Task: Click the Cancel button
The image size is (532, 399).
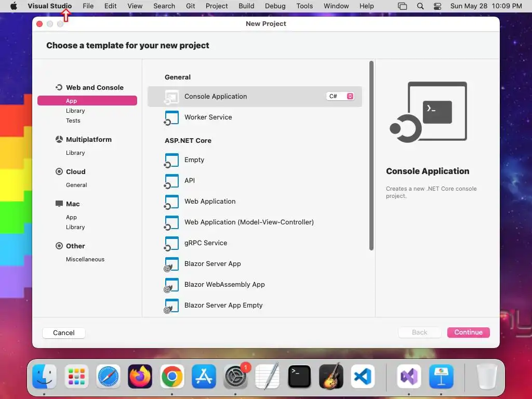Action: coord(63,332)
